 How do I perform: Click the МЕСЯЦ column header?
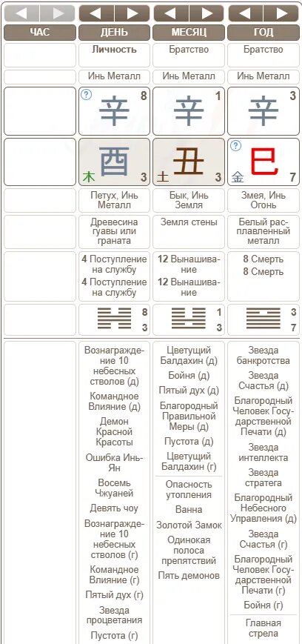189,33
